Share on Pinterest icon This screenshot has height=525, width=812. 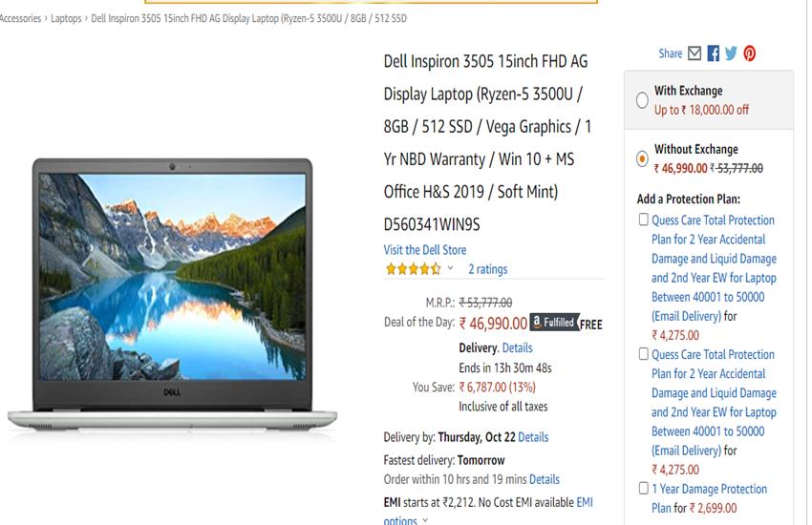coord(749,53)
